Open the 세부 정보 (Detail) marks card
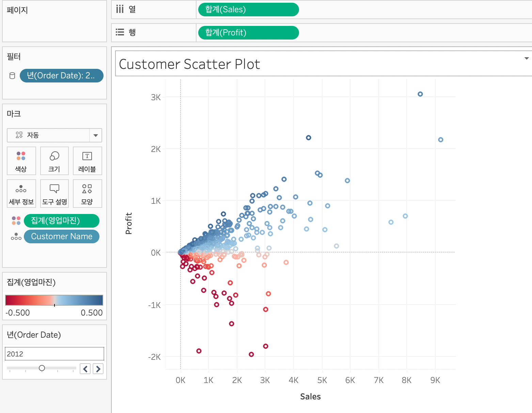This screenshot has height=413, width=532. [21, 193]
